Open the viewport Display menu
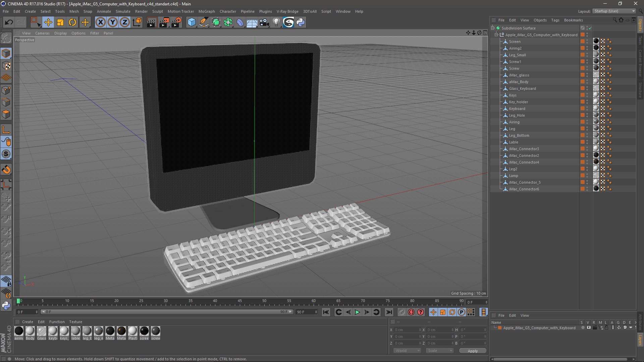The image size is (644, 362). tap(60, 33)
